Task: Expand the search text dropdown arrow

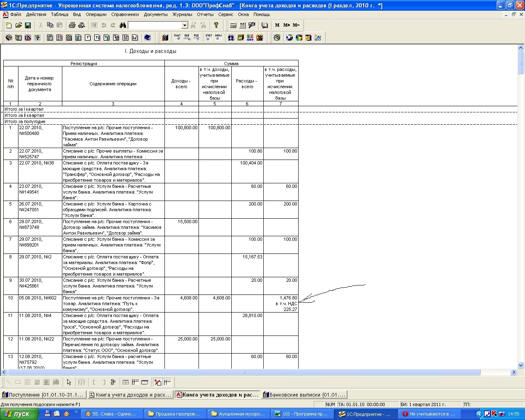Action: click(185, 25)
